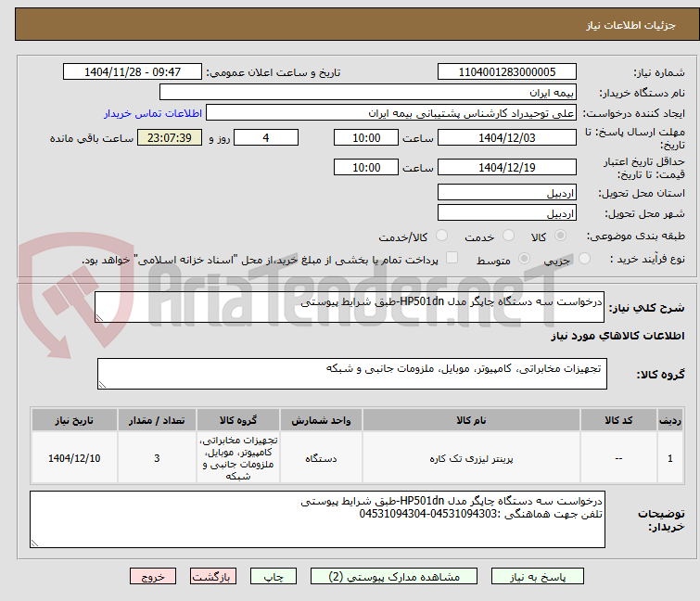Click the price validity time 10:00 field
The width and height of the screenshot is (700, 601).
pyautogui.click(x=366, y=167)
